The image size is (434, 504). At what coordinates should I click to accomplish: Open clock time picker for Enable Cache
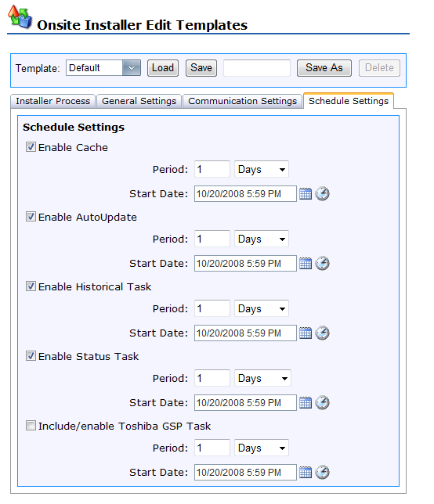coord(322,194)
